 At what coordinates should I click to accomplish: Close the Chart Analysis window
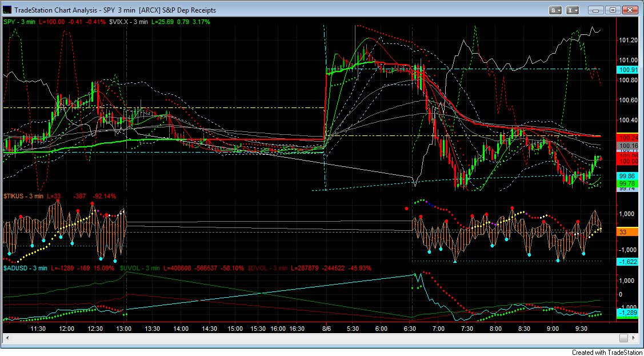point(630,10)
